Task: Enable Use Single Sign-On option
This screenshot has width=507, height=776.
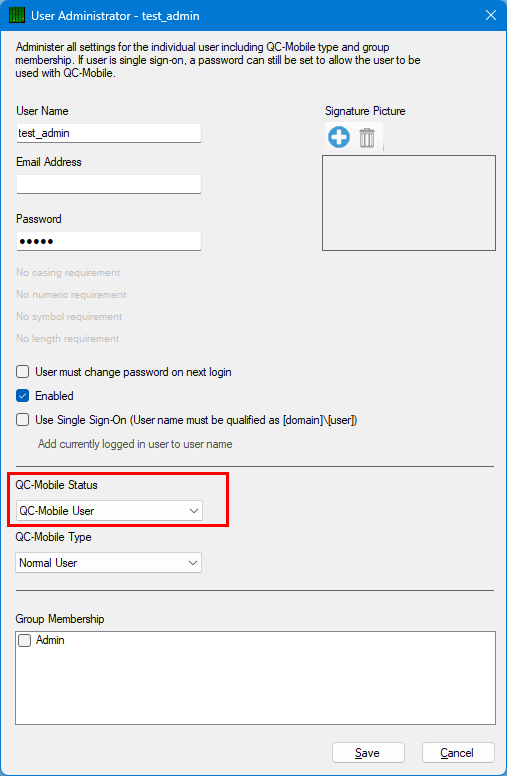Action: click(x=23, y=420)
